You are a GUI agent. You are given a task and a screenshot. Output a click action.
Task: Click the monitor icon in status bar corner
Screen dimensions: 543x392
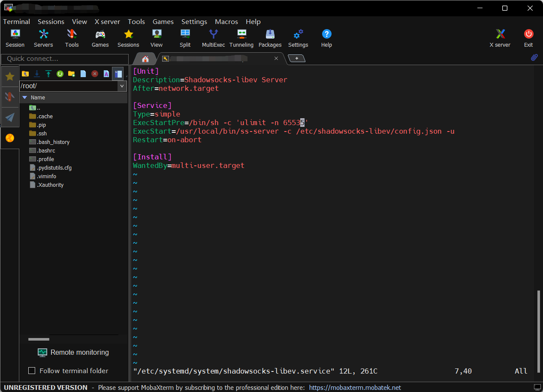tap(537, 388)
